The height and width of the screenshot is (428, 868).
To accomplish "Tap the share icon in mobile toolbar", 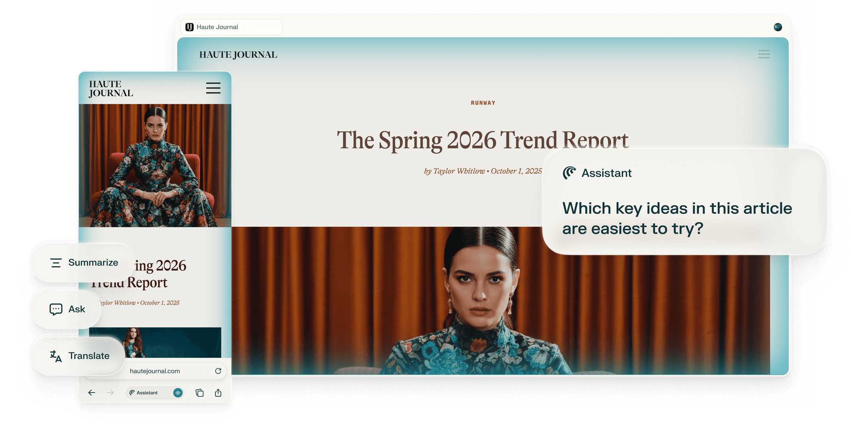I will (x=218, y=392).
